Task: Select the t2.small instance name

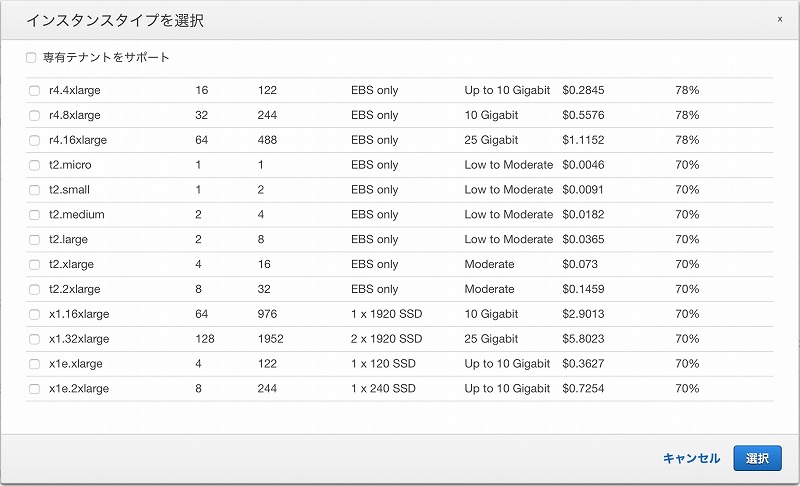Action: click(x=69, y=190)
